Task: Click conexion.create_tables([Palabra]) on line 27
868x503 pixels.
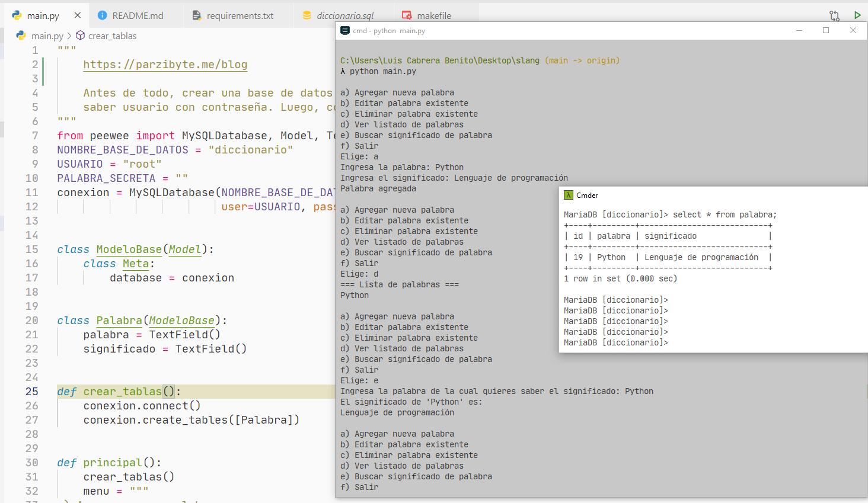Action: pos(192,420)
